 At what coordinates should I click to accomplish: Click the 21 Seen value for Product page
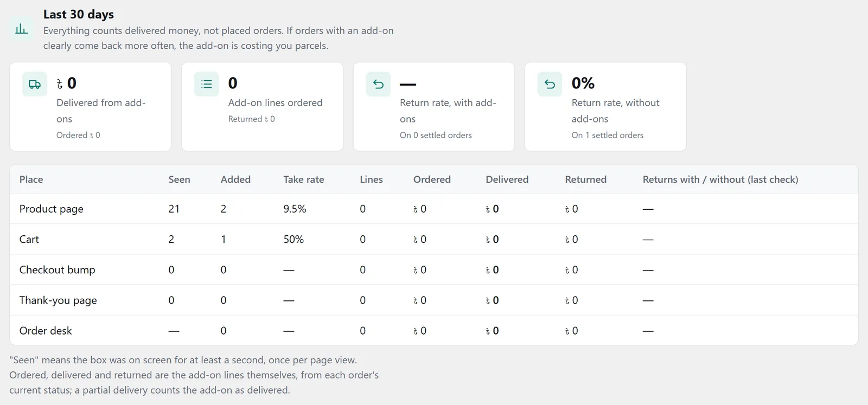(x=174, y=209)
